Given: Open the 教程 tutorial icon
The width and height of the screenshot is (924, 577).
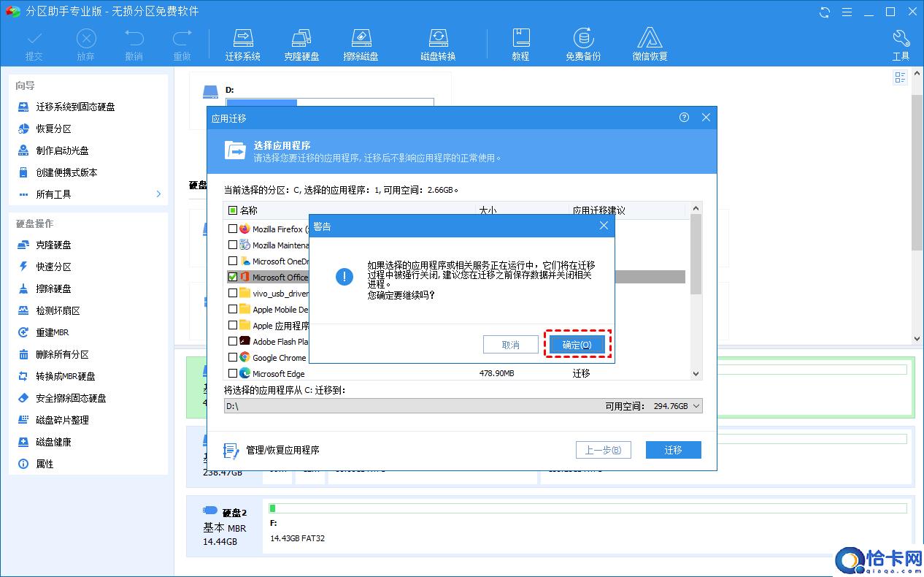Looking at the screenshot, I should 520,45.
